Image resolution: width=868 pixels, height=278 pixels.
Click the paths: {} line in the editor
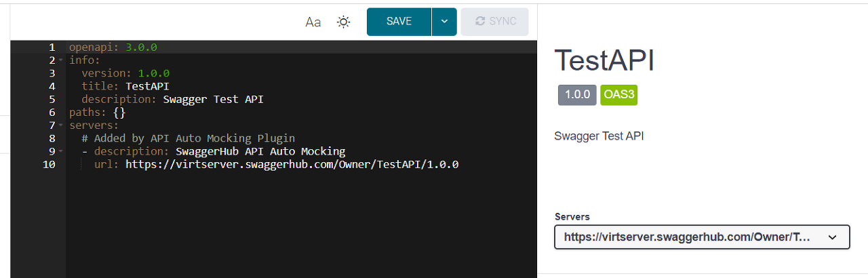pyautogui.click(x=98, y=112)
